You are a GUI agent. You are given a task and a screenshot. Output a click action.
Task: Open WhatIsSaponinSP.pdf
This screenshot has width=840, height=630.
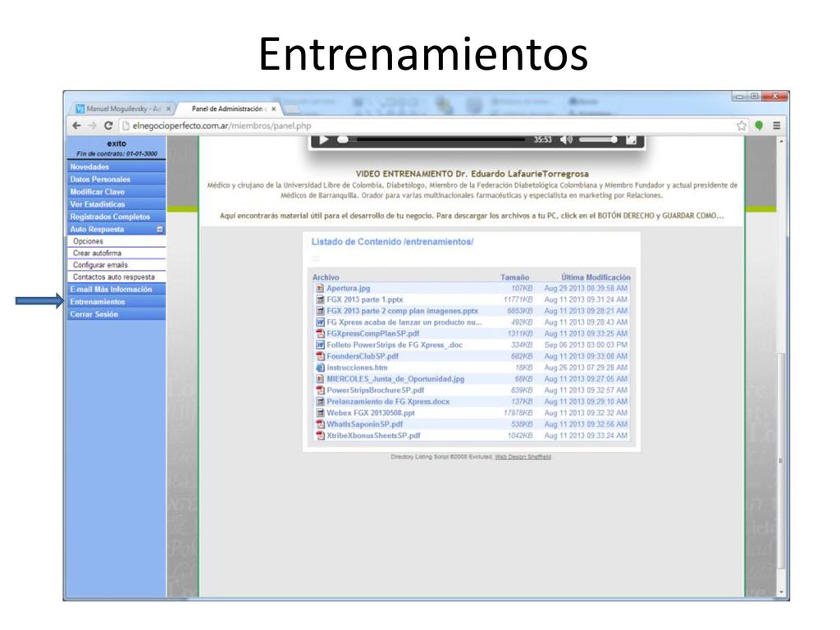click(x=365, y=424)
